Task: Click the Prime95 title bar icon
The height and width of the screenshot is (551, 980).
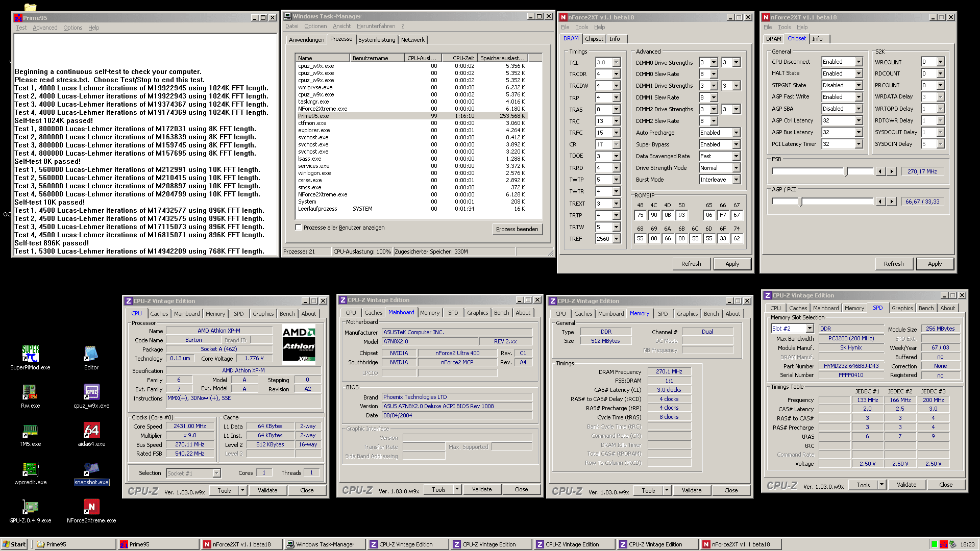Action: click(18, 17)
